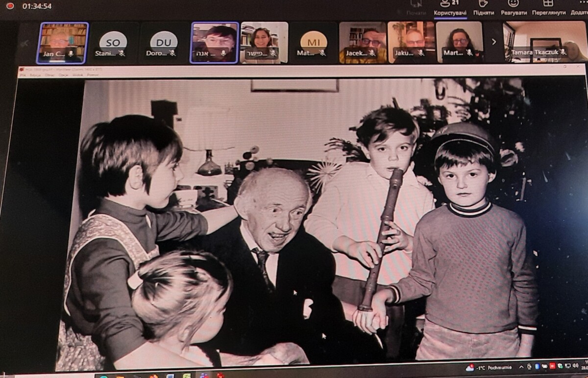The width and height of the screenshot is (588, 378).
Task: Open the Plik menu in shared window
Action: click(x=23, y=75)
